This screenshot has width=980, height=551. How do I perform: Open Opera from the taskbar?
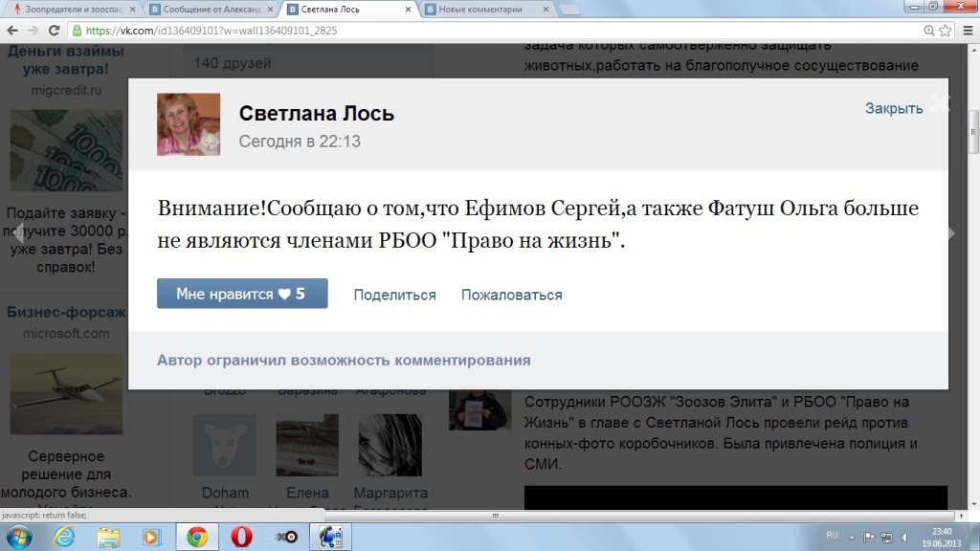241,537
